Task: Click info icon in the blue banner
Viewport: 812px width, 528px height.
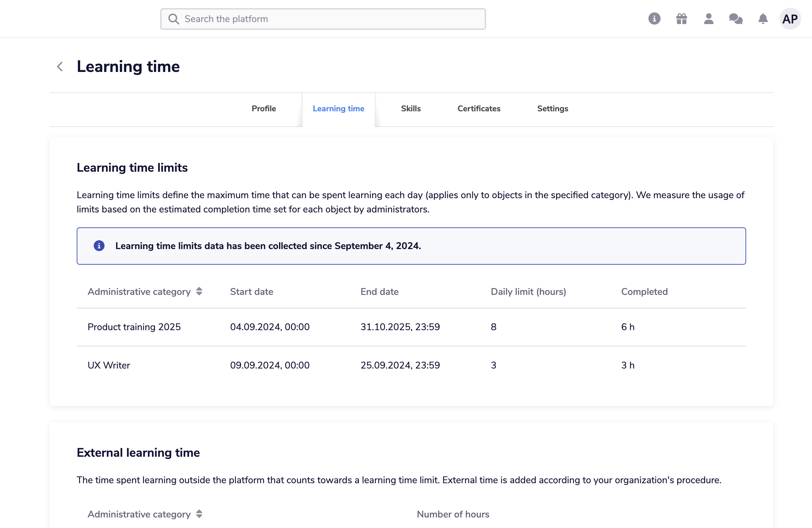Action: 99,246
